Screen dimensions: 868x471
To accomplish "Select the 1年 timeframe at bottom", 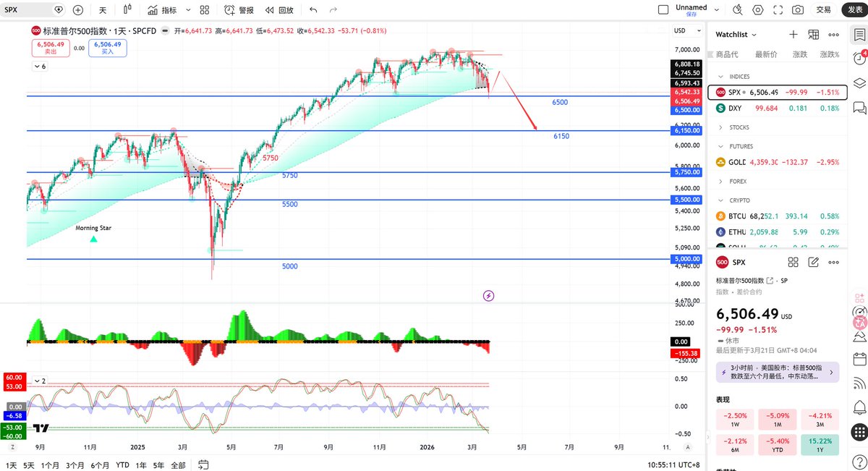I will [140, 467].
